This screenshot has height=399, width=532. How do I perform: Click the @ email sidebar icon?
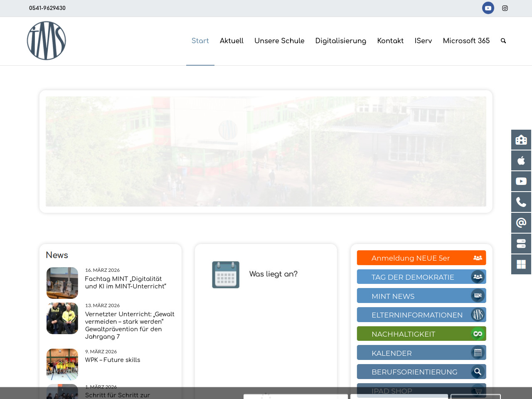pyautogui.click(x=521, y=223)
